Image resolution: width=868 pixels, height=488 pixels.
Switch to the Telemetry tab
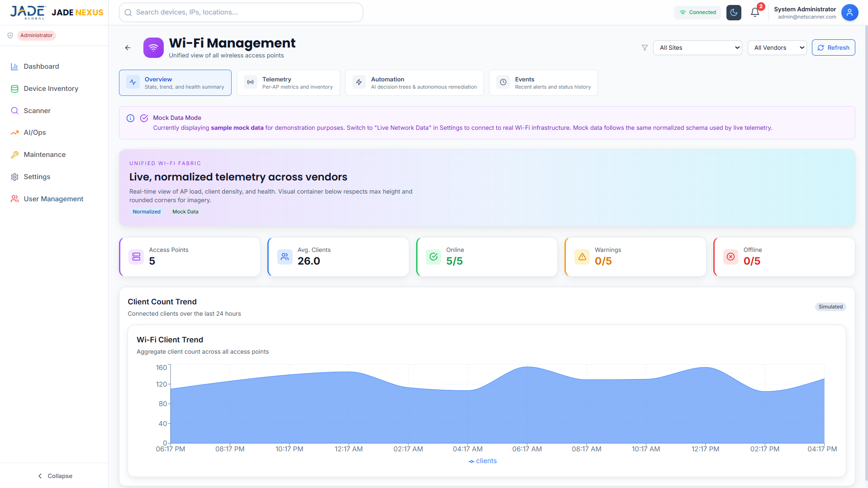tap(288, 83)
